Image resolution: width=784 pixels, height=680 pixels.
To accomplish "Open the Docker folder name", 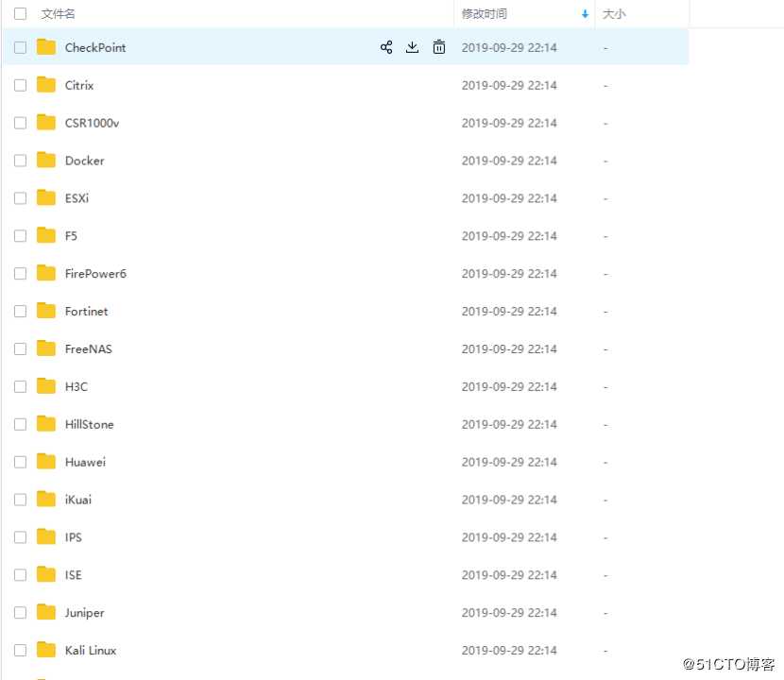I will point(84,161).
